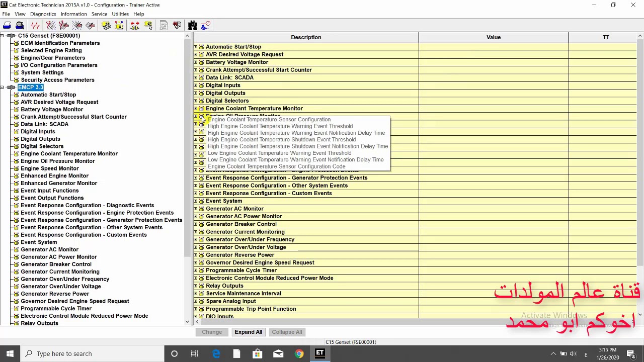Viewport: 644px width, 362px height.
Task: Open Active Event Codes toolbar icon
Action: point(77,26)
